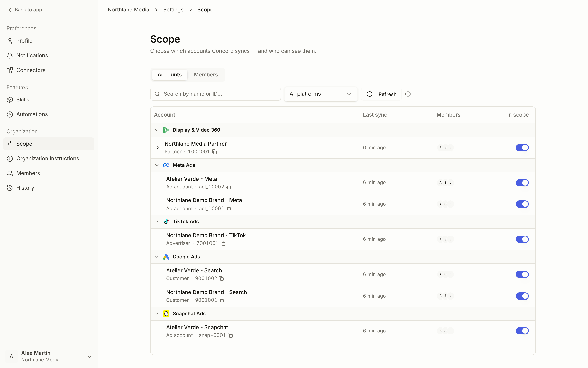Viewport: 588px width, 368px height.
Task: Open the History page
Action: 49,188
